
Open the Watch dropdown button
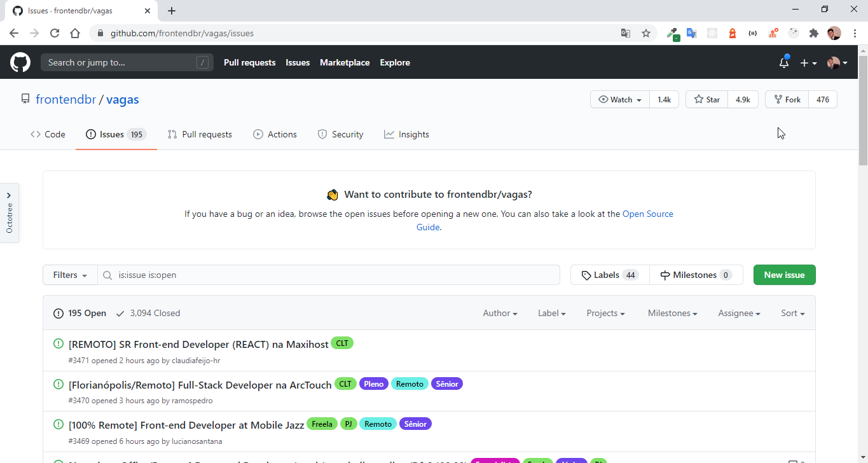click(620, 99)
